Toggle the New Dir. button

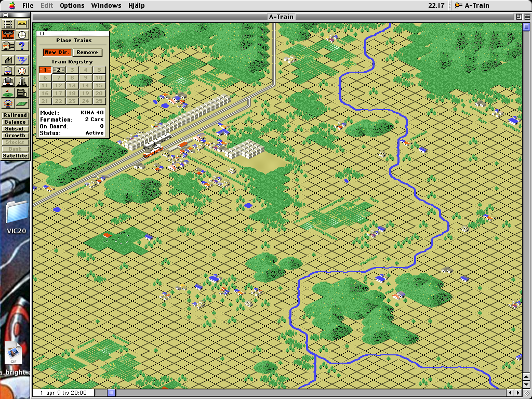(x=57, y=52)
